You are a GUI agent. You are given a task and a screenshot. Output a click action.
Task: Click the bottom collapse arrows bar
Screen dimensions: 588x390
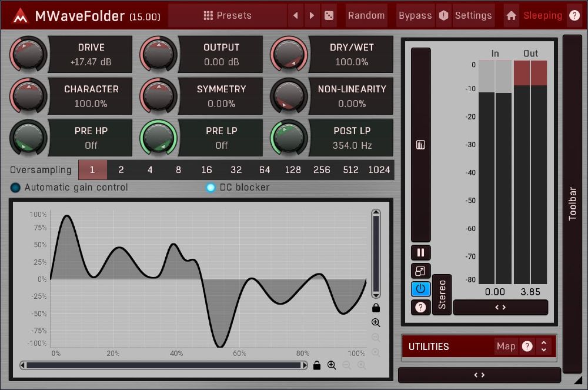[x=480, y=375]
